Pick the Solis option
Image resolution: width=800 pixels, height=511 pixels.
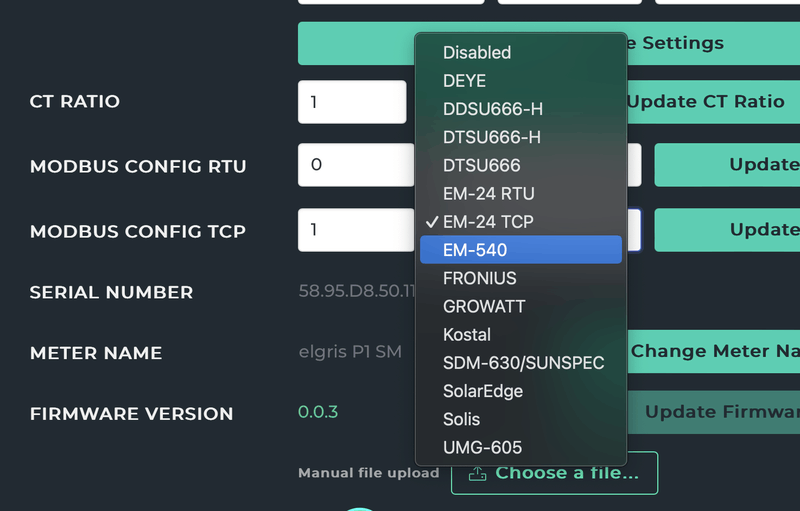click(x=461, y=419)
